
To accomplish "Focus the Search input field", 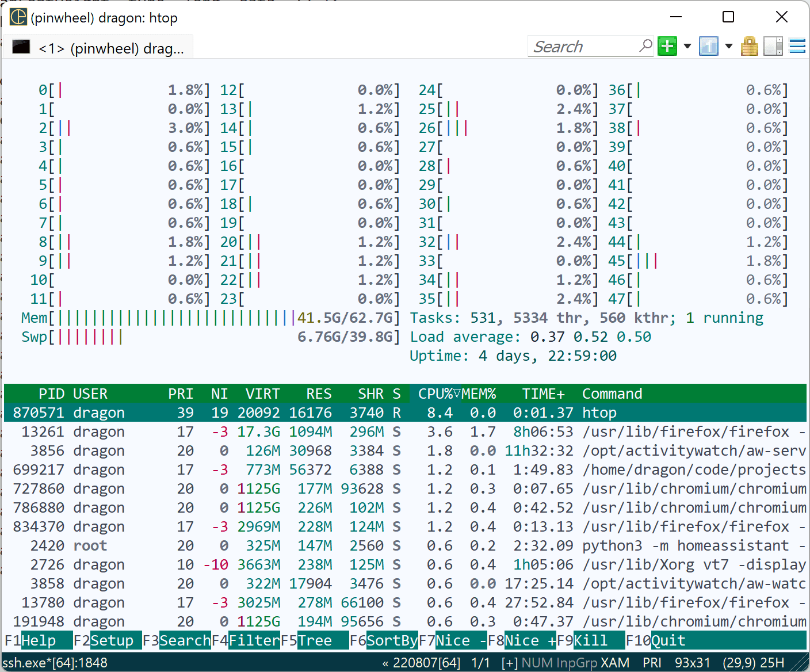I will 582,47.
